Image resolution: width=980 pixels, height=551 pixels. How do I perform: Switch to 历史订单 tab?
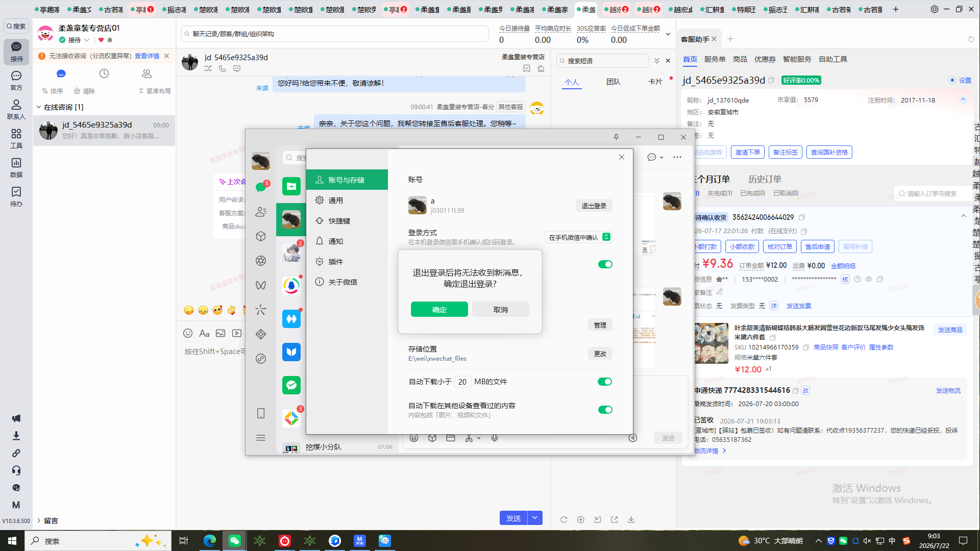(765, 179)
